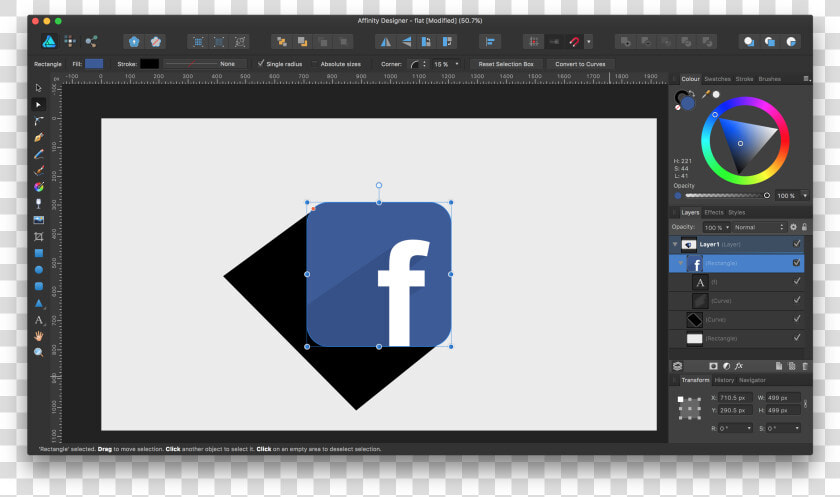Open the shear S dropdown
840x497 pixels.
(x=797, y=428)
